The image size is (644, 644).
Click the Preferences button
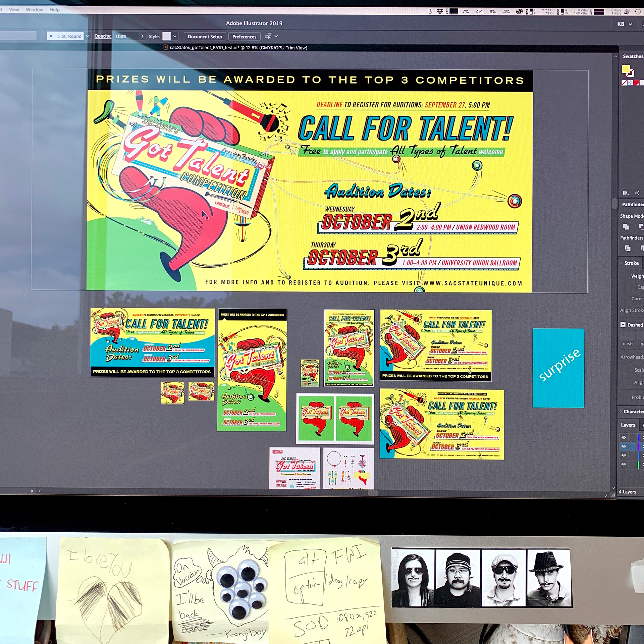pos(244,37)
